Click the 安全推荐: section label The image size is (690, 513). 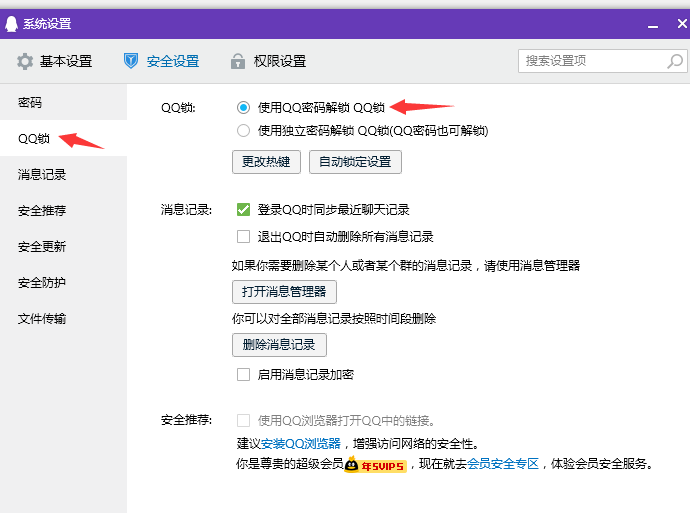pos(186,420)
